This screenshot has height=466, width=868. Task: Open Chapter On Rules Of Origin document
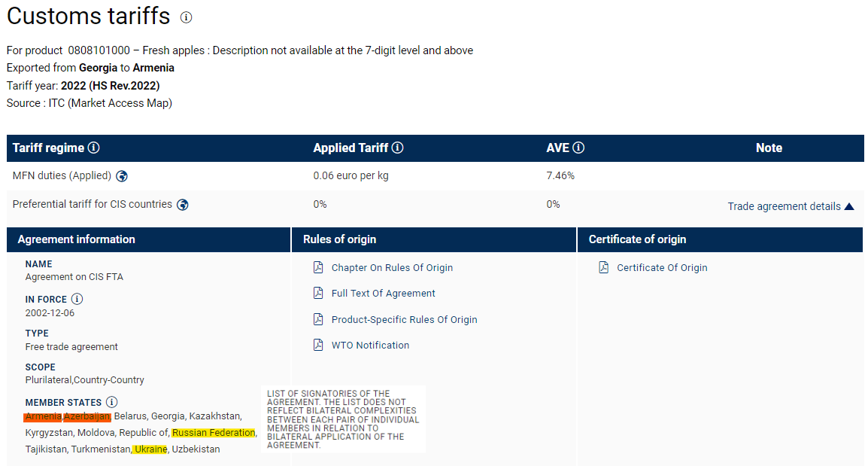pyautogui.click(x=392, y=268)
